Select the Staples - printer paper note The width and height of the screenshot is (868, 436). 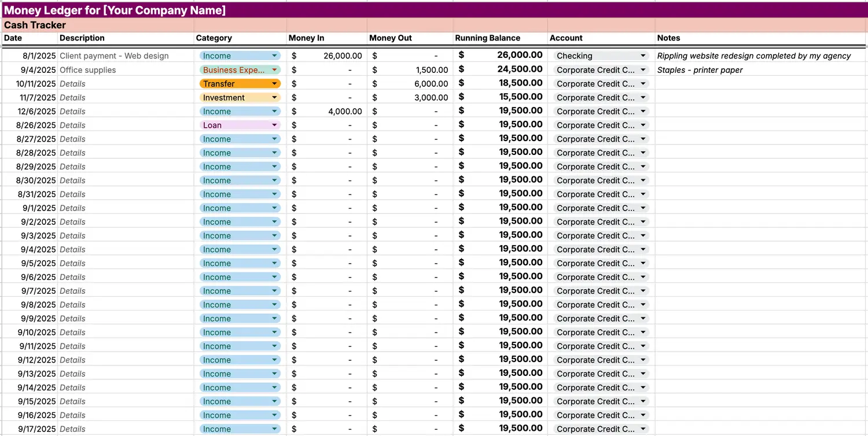coord(762,70)
